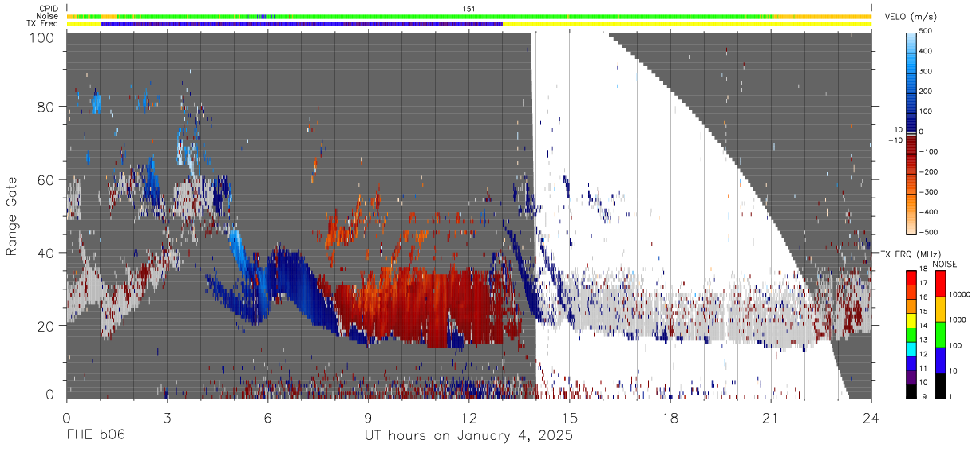Screen dimensions: 980x452
Task: Click the '10000' noise legend label
Action: [x=959, y=295]
